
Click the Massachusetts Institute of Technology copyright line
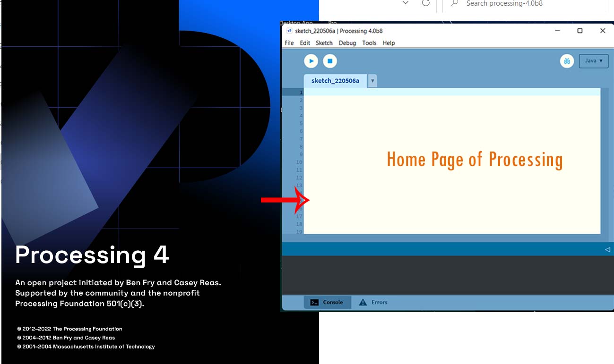[86, 347]
